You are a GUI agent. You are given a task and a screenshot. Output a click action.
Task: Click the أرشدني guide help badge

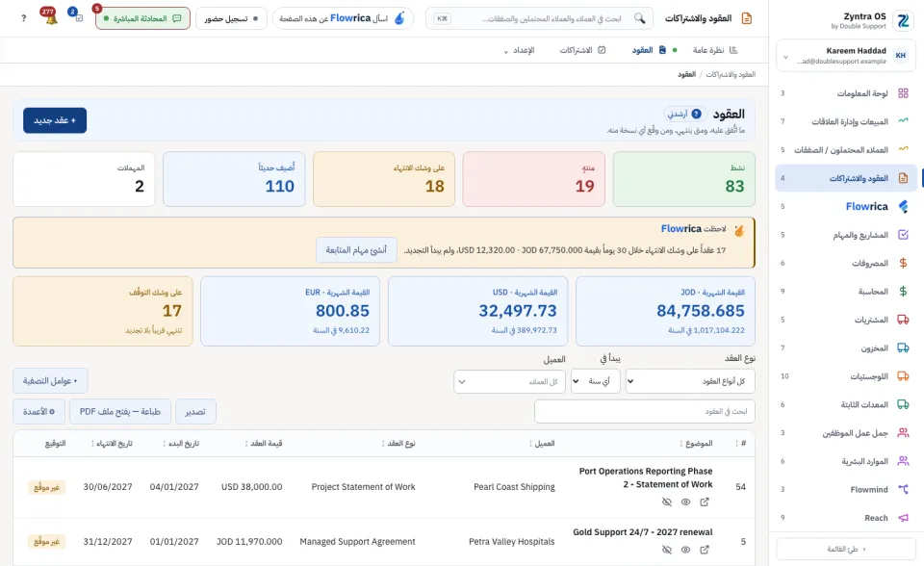[x=684, y=114]
